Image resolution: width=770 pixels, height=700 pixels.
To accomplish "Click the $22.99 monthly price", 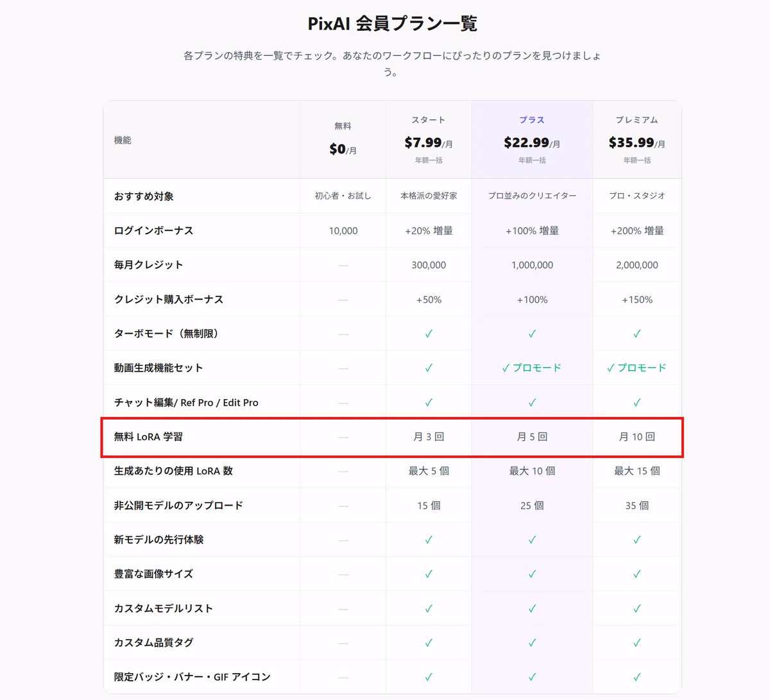I will (x=532, y=142).
